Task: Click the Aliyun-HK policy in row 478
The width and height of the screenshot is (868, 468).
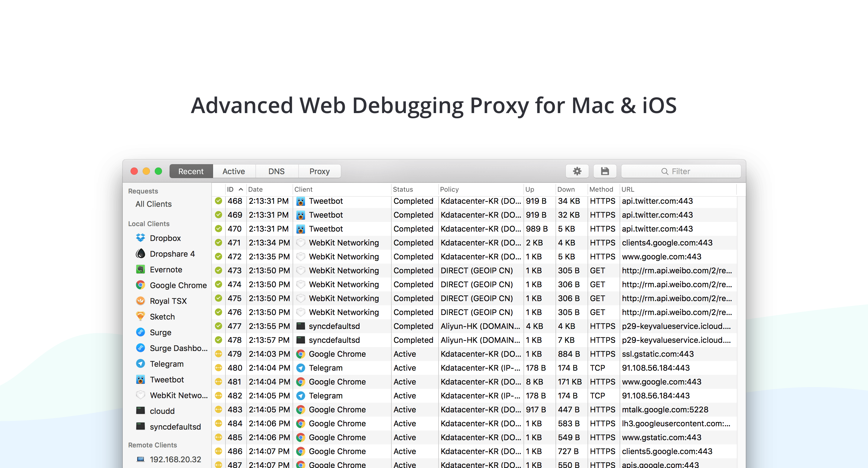Action: [481, 340]
